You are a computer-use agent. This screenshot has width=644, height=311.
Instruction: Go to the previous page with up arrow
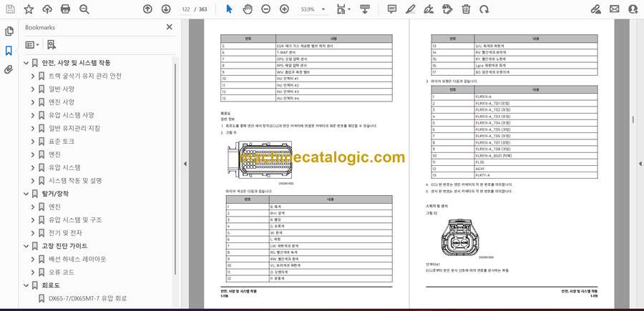[147, 9]
